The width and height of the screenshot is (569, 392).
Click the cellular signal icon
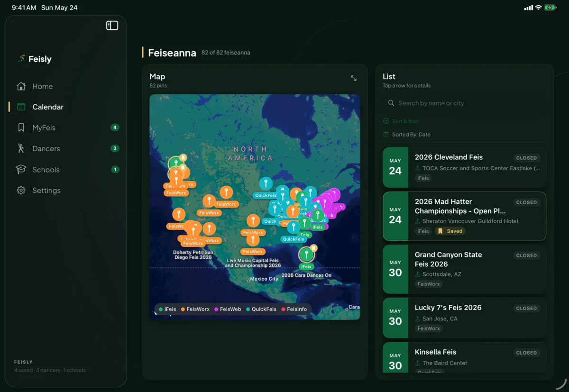(528, 8)
